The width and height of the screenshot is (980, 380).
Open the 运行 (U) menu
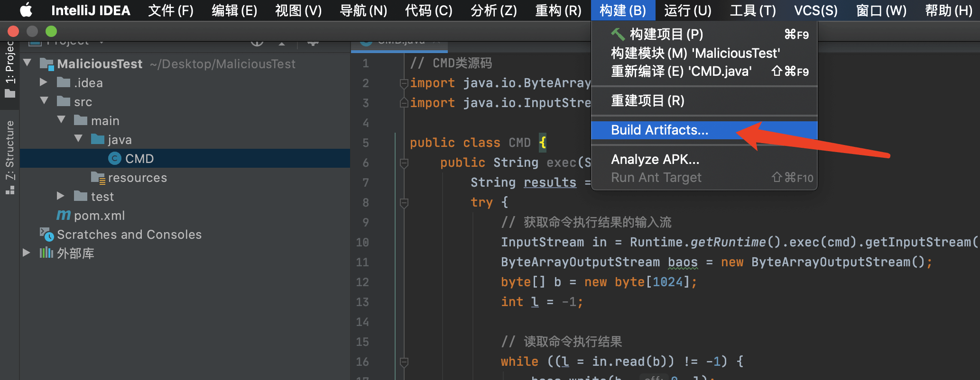point(688,10)
